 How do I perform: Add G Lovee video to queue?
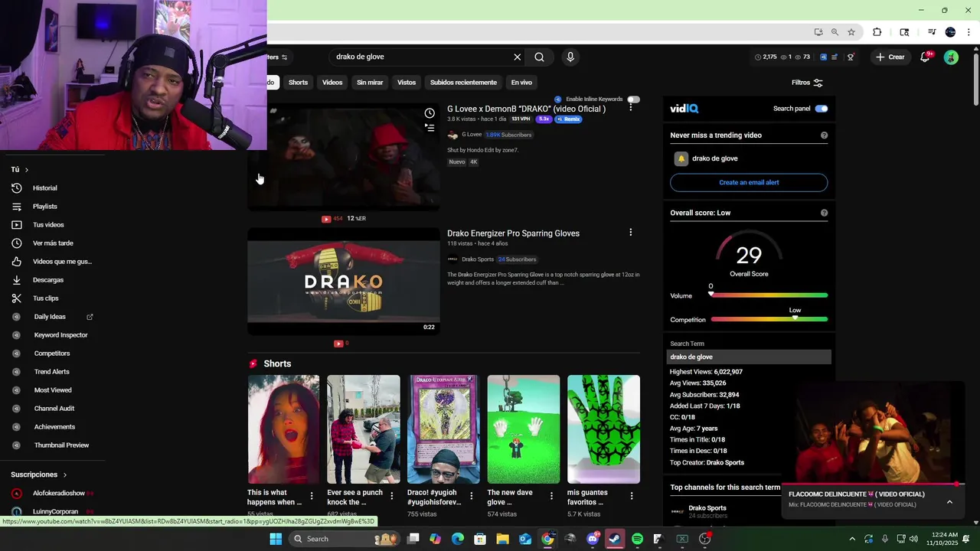(430, 128)
